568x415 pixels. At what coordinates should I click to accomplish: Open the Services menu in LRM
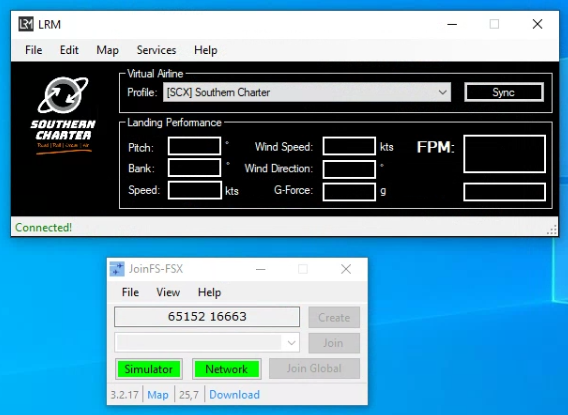156,50
